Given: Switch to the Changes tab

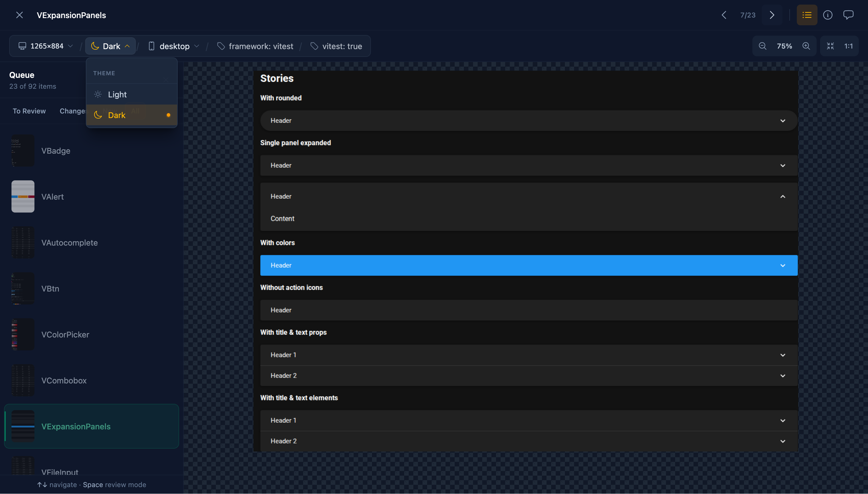Looking at the screenshot, I should (72, 111).
